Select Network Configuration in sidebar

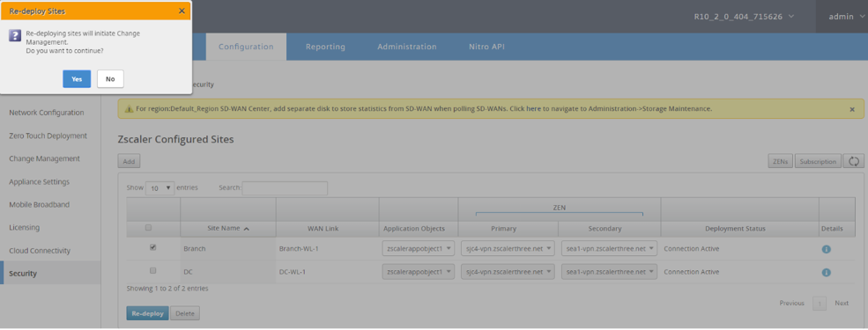[x=47, y=113]
